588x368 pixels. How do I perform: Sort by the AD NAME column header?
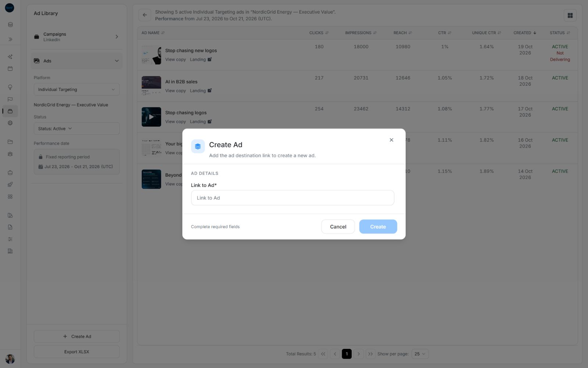click(x=153, y=33)
